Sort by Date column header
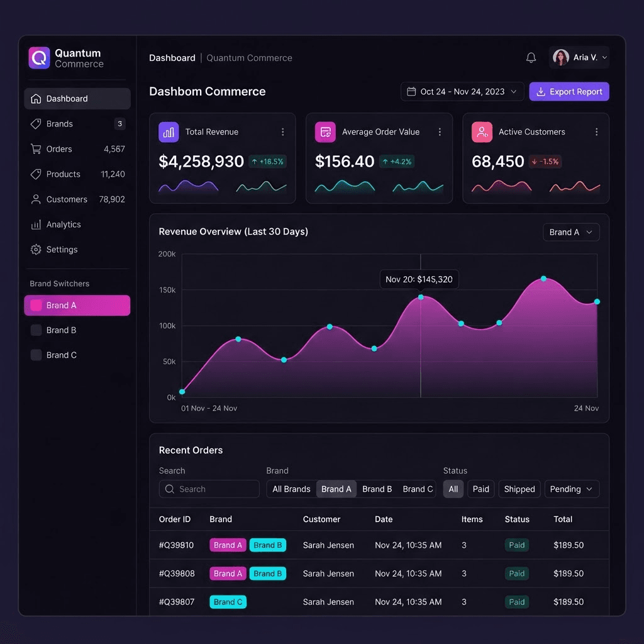Viewport: 644px width, 644px height. pyautogui.click(x=384, y=519)
